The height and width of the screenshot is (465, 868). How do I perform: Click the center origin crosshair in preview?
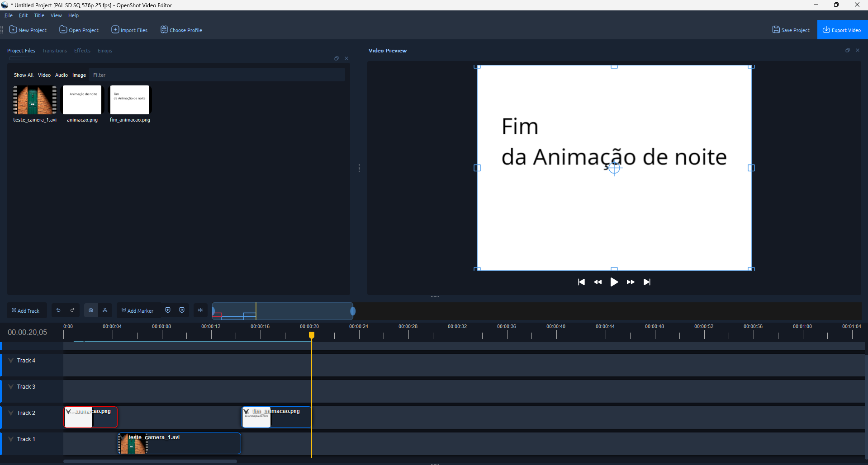(x=614, y=168)
